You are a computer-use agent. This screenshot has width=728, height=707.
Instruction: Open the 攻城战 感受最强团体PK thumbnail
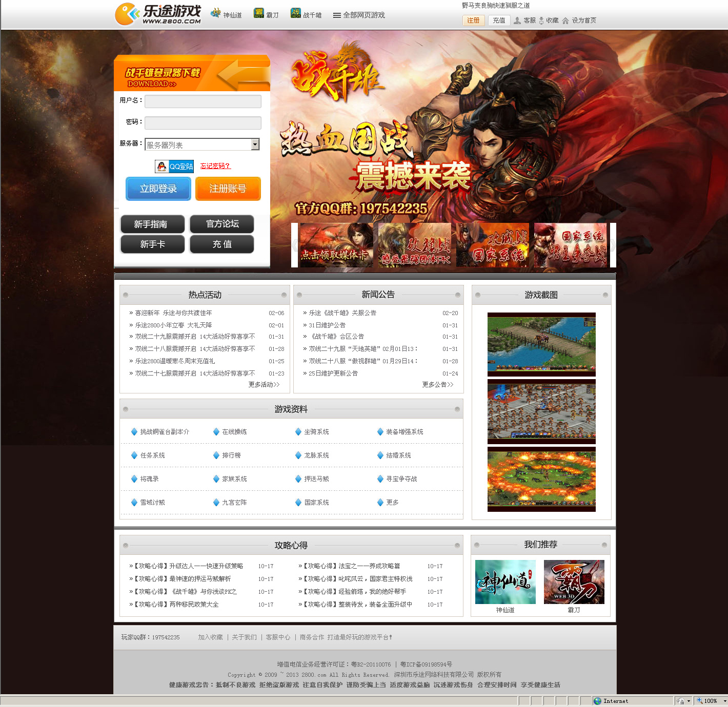tap(415, 245)
